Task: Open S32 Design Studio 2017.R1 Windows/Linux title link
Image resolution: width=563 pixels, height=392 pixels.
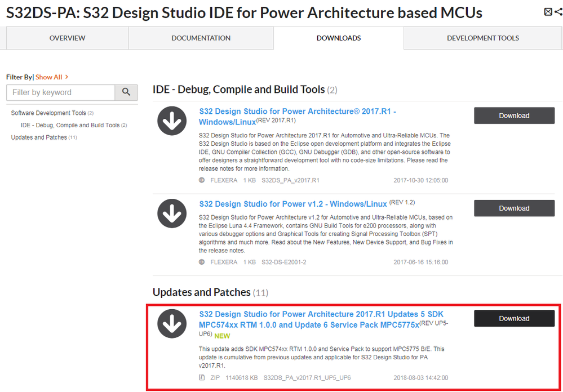Action: tap(298, 117)
